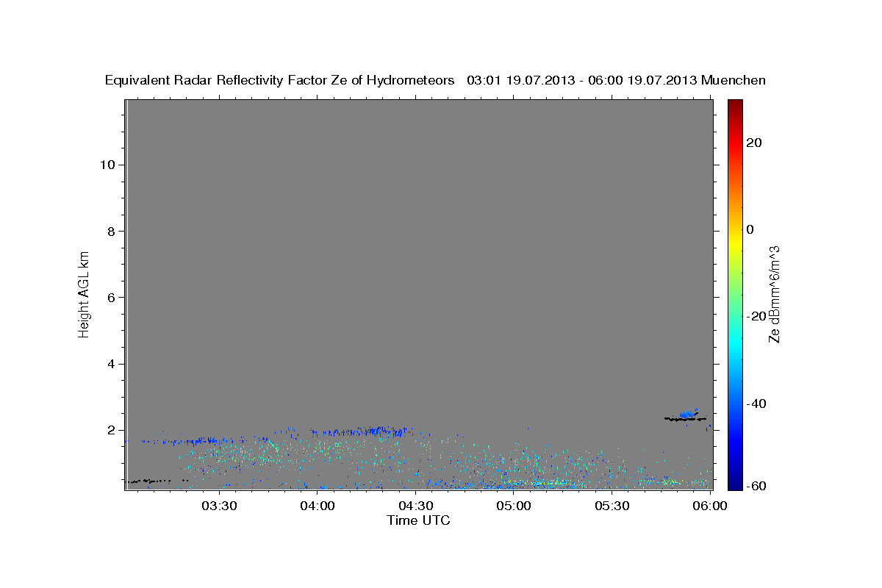The width and height of the screenshot is (882, 588).
Task: Click the black dotted cloud base line at far left near 0.5 km
Action: point(158,481)
